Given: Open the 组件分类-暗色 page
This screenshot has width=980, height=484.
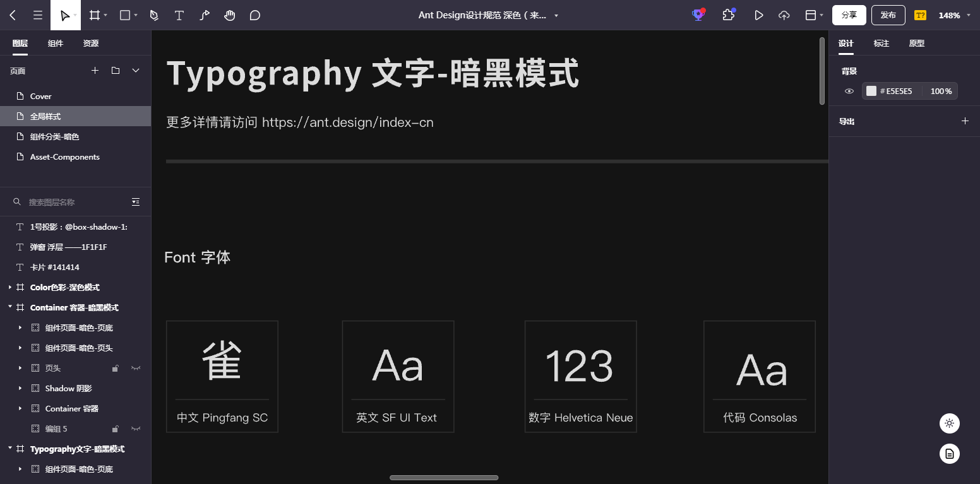Looking at the screenshot, I should pyautogui.click(x=75, y=136).
